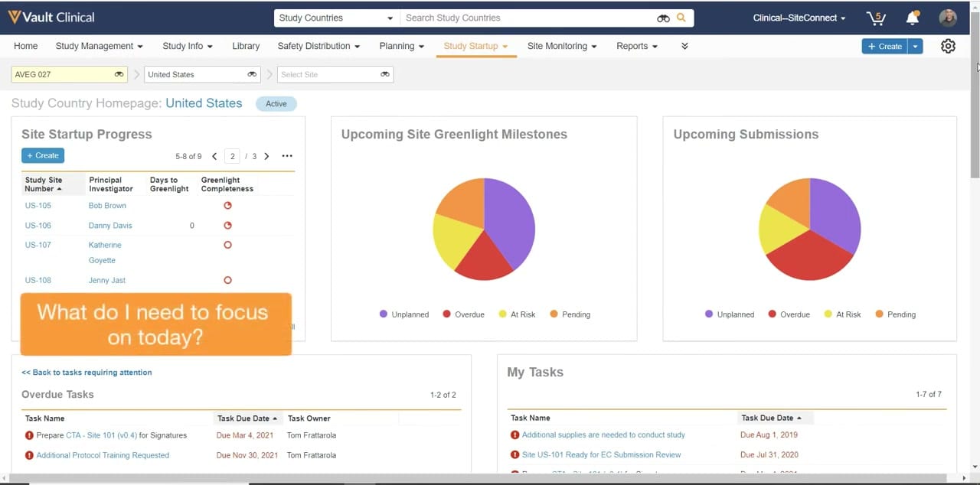Go to the Home tab

click(25, 46)
